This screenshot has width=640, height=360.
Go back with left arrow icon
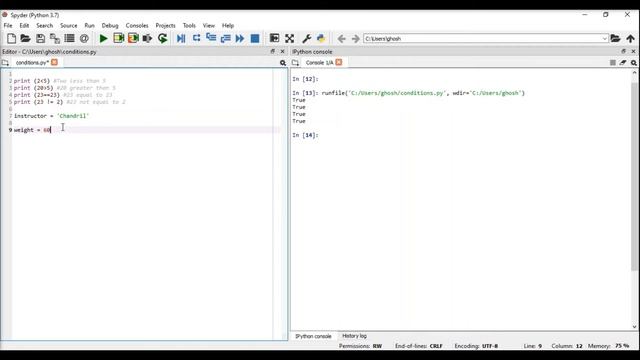click(341, 38)
